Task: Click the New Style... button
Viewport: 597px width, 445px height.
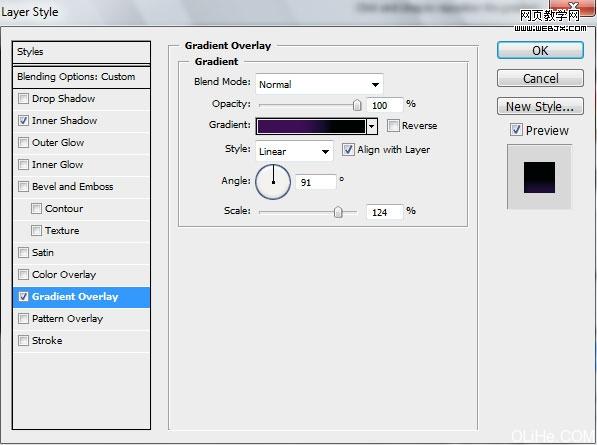Action: (540, 106)
